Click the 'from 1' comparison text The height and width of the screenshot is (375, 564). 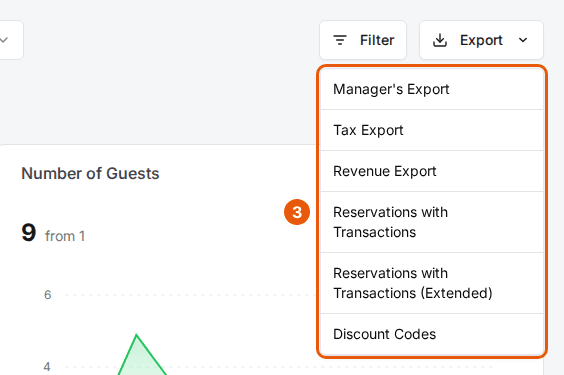[65, 236]
